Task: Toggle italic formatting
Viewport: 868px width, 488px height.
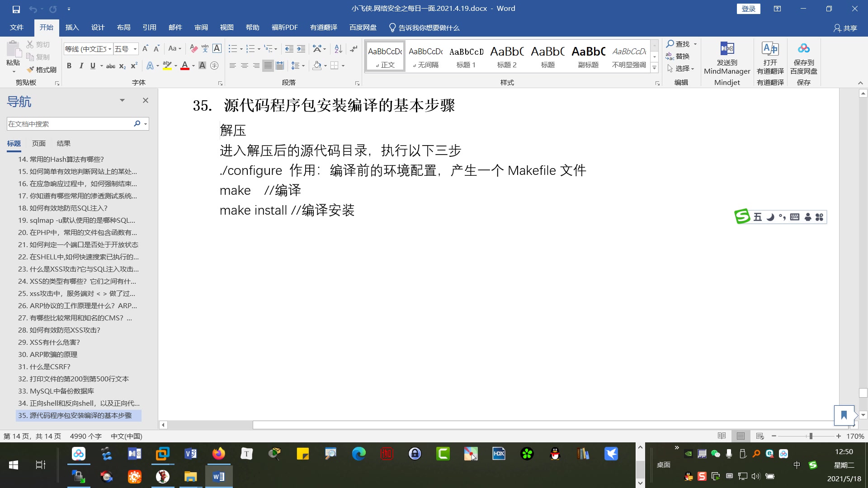Action: coord(81,66)
